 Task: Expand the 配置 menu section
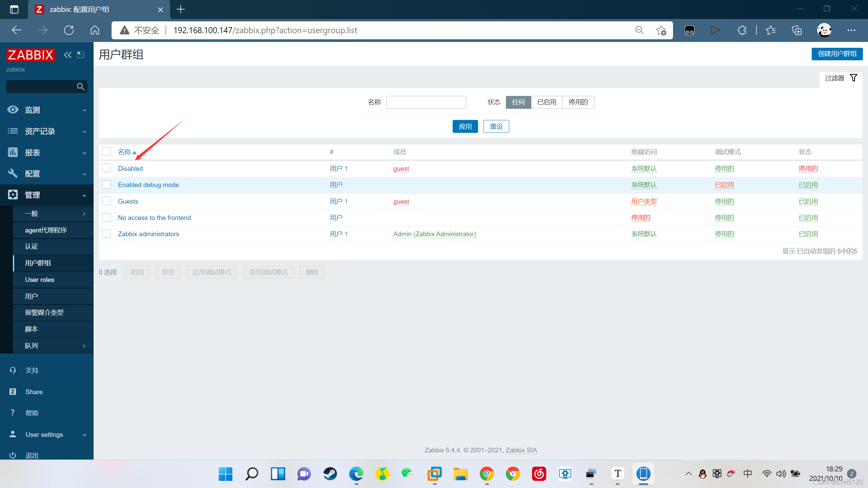(x=47, y=174)
